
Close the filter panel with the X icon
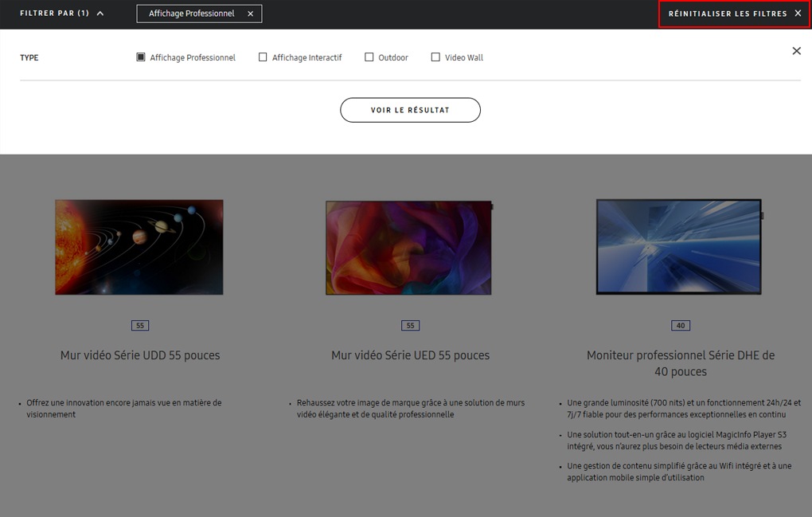click(x=796, y=51)
